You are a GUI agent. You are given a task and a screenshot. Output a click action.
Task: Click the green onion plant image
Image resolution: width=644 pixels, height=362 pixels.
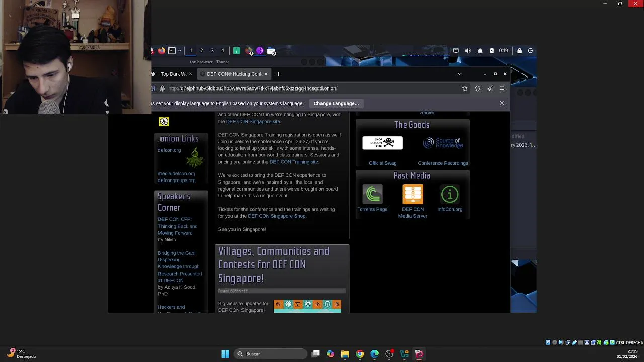pos(195,157)
